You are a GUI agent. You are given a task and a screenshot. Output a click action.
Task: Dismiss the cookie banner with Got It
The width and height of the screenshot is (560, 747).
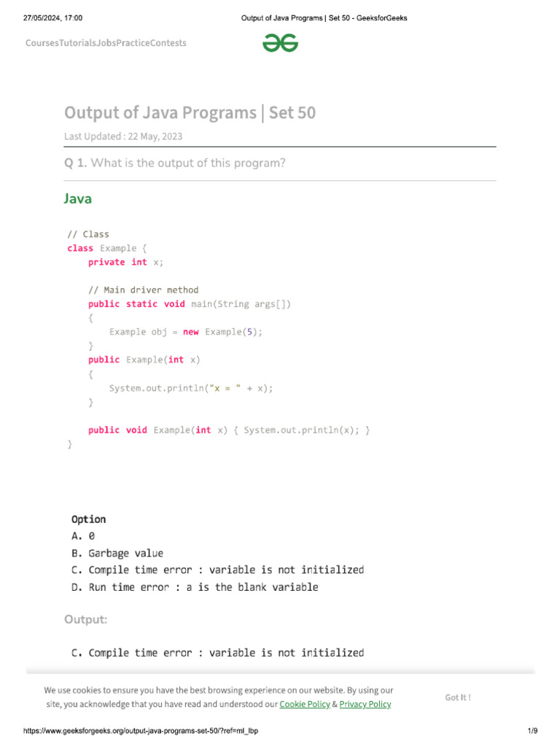tap(458, 697)
